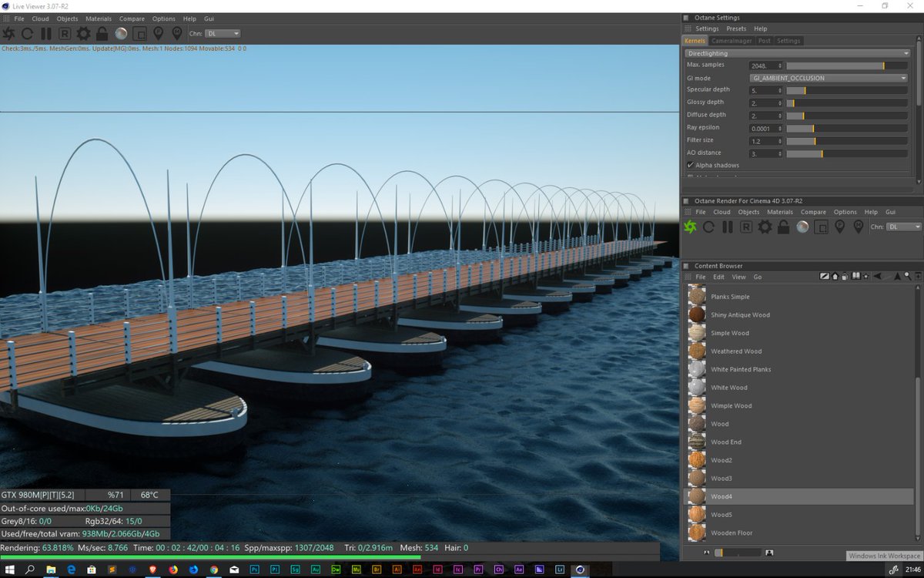924x578 pixels.
Task: Click the search magnifier in Content Browser
Action: 908,277
